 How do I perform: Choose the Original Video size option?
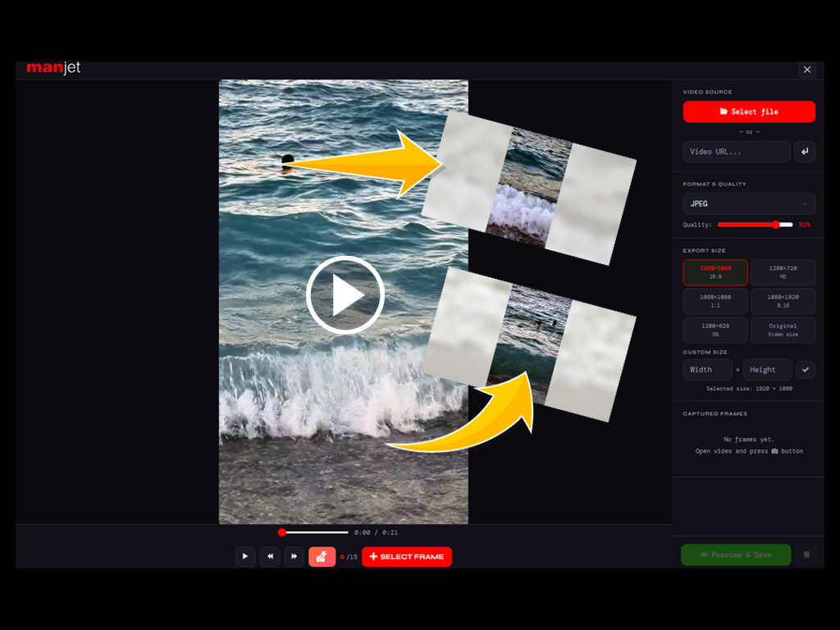point(783,330)
